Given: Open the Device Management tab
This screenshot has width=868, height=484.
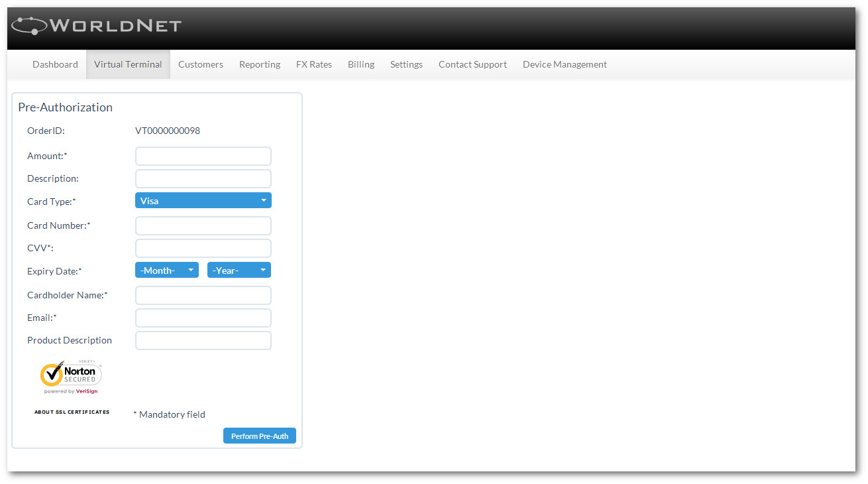Looking at the screenshot, I should pyautogui.click(x=565, y=64).
